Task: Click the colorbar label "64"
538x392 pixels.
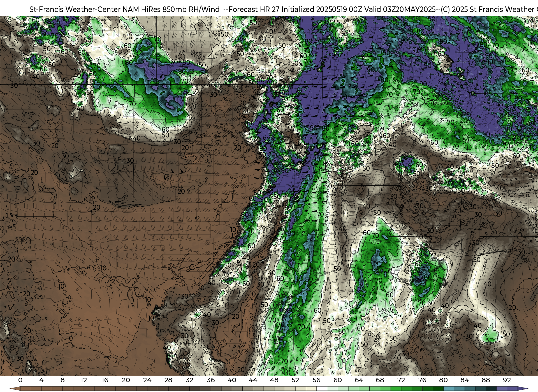Action: 359,380
